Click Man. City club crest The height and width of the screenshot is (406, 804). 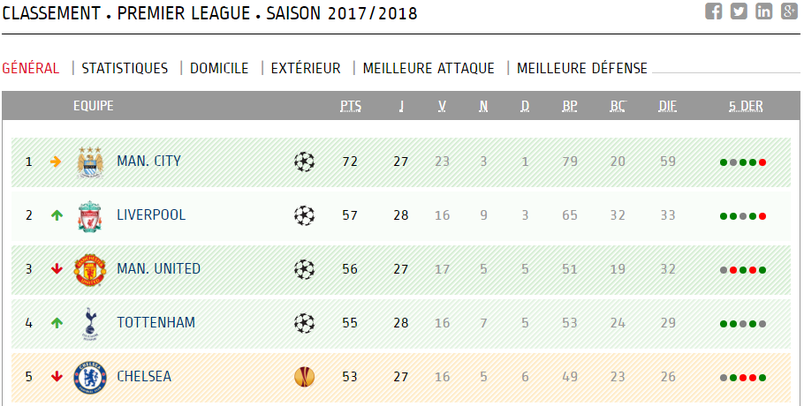[x=90, y=161]
